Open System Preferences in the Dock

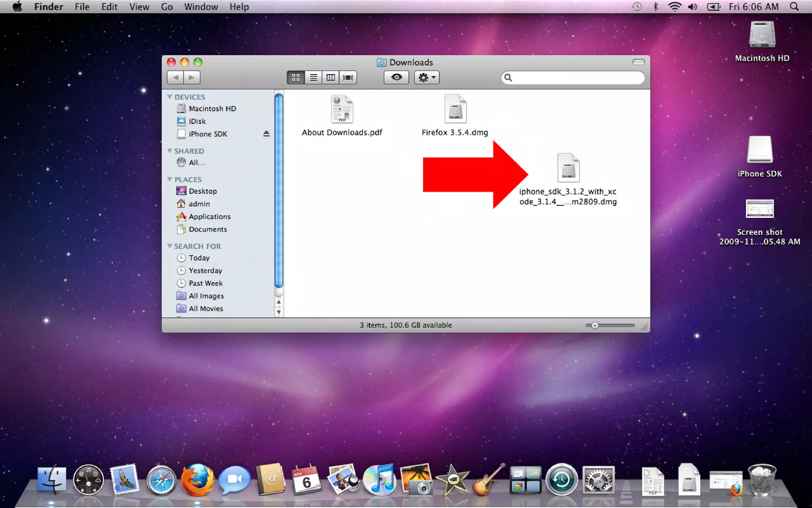(x=598, y=480)
